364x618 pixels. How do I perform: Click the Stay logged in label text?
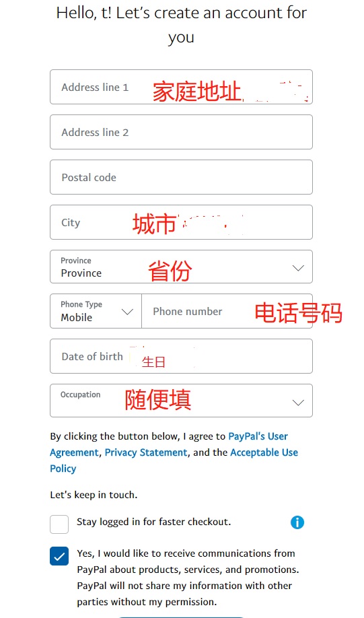pos(153,522)
